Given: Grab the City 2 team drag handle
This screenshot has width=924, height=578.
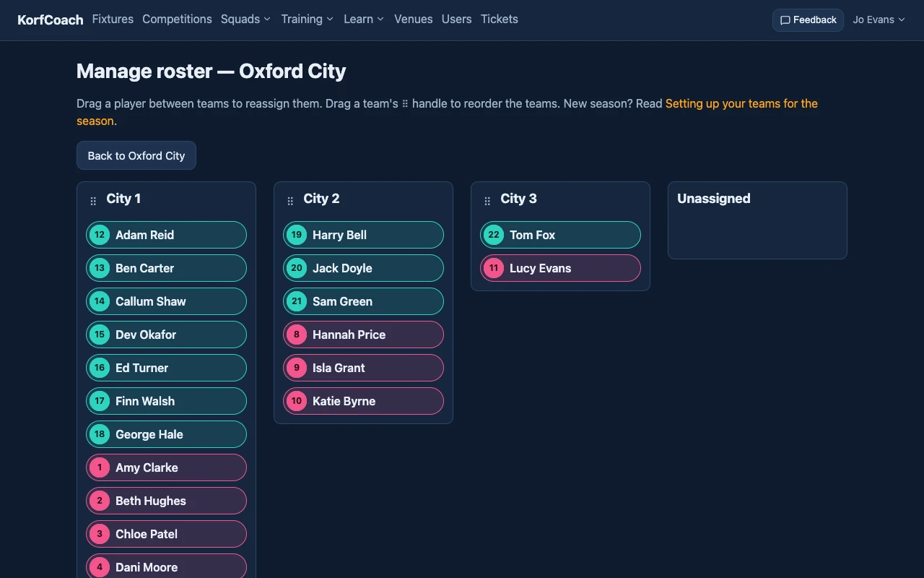Looking at the screenshot, I should point(290,201).
